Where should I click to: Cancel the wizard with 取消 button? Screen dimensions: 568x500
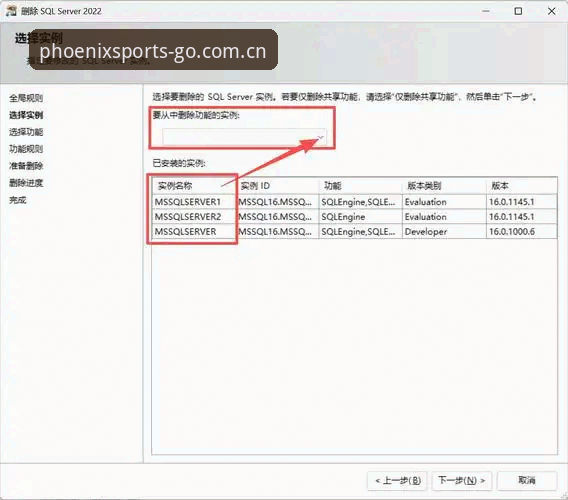click(x=527, y=480)
